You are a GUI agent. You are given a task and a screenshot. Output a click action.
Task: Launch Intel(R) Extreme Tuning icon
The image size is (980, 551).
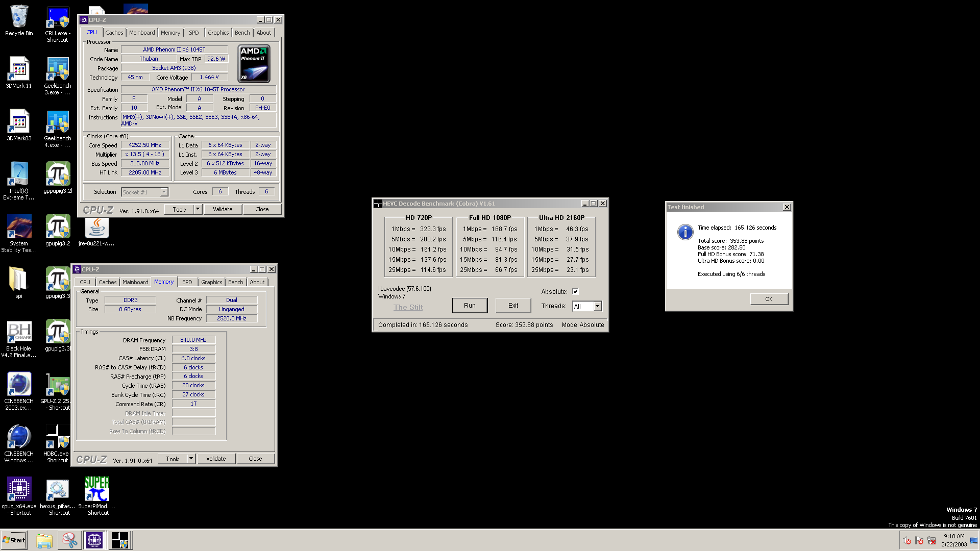pyautogui.click(x=19, y=181)
